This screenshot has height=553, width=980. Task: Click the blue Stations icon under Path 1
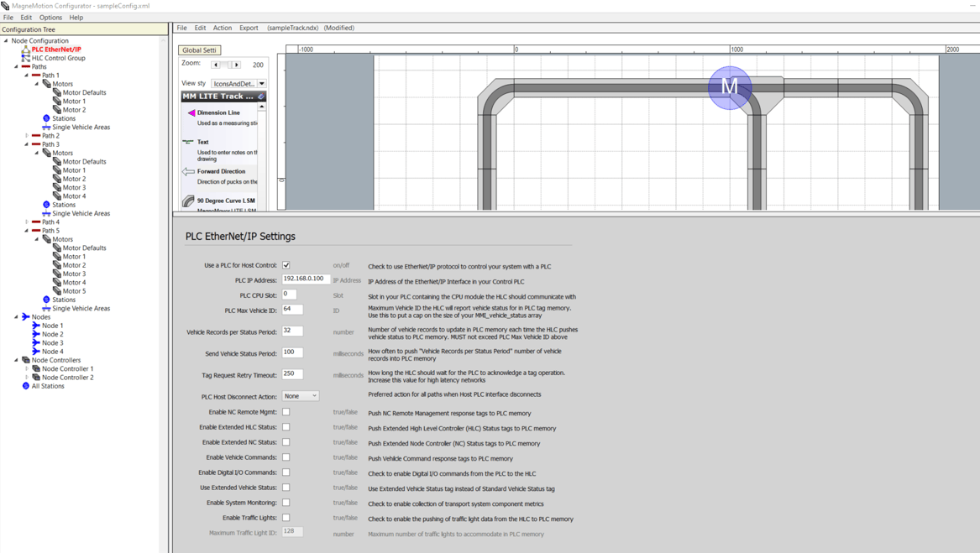point(46,118)
